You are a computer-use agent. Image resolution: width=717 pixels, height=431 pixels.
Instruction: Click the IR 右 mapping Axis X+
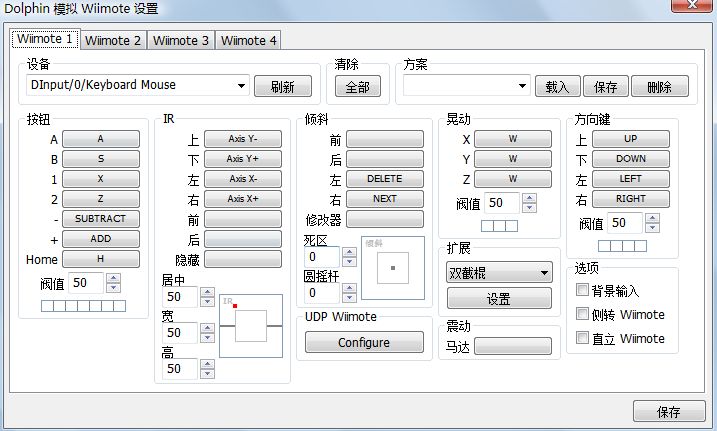(243, 199)
